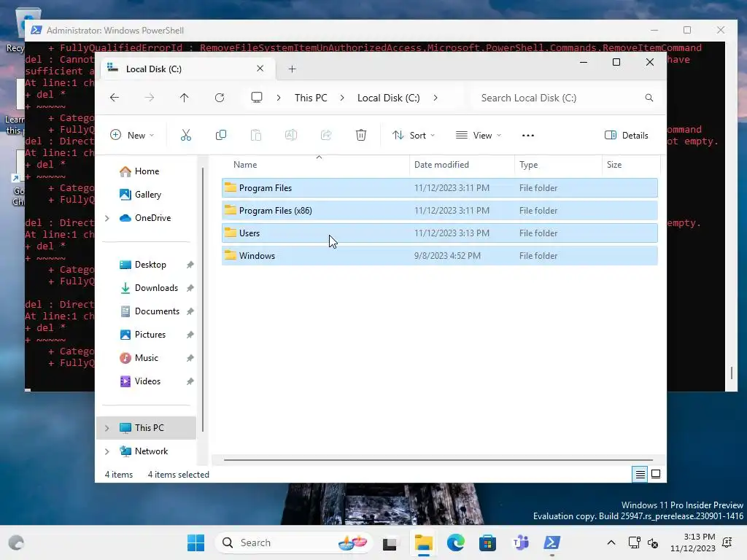This screenshot has height=560, width=747.
Task: Refresh the Local Disk (C:) view
Action: pyautogui.click(x=220, y=98)
